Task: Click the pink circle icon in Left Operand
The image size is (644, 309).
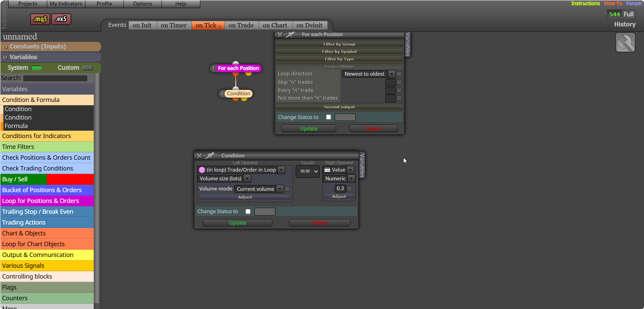Action: point(202,170)
